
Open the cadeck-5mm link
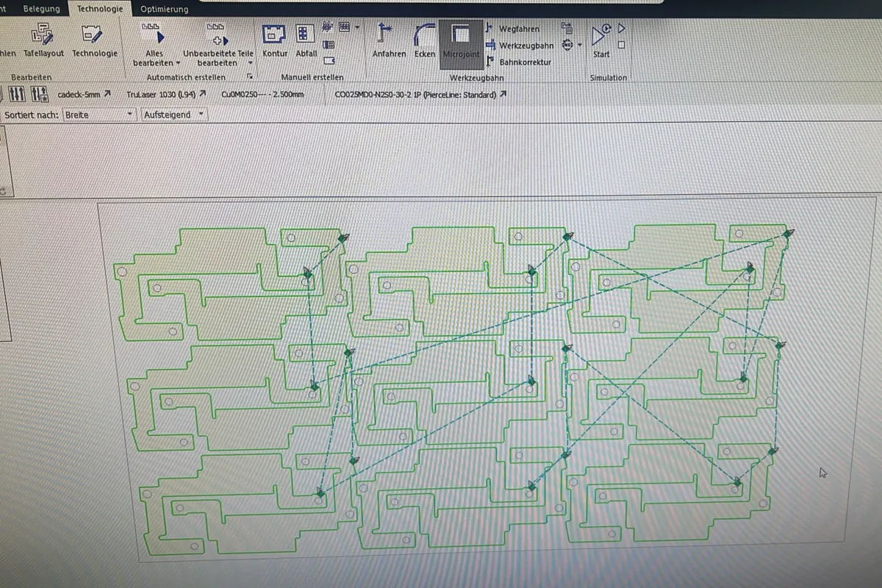pyautogui.click(x=84, y=95)
